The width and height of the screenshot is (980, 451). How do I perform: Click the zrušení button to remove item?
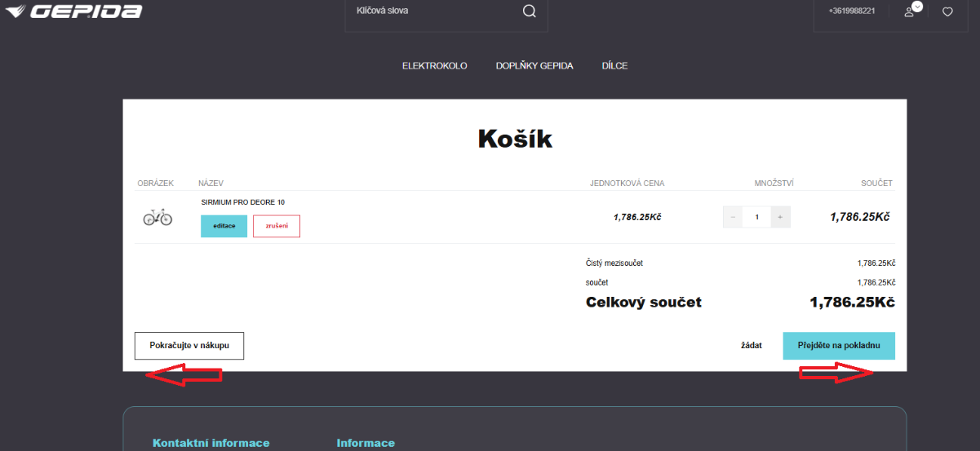pos(277,226)
